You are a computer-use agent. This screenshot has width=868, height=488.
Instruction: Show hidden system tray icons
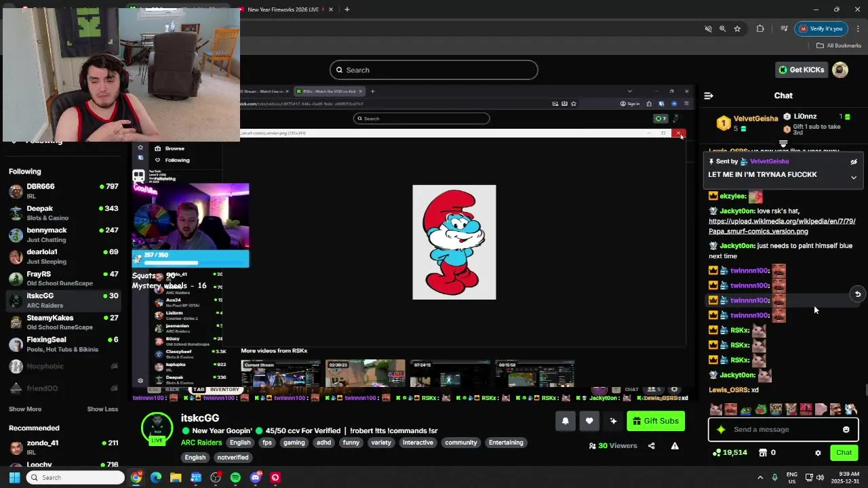760,478
